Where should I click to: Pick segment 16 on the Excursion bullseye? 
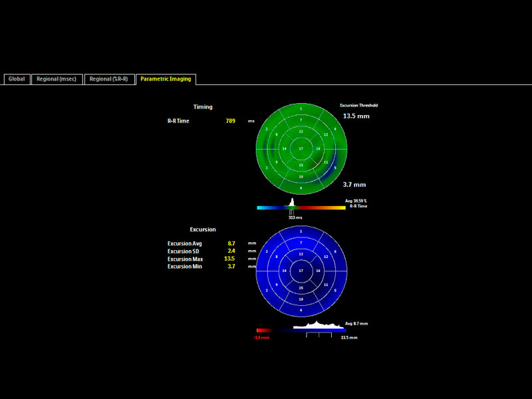[x=318, y=271]
